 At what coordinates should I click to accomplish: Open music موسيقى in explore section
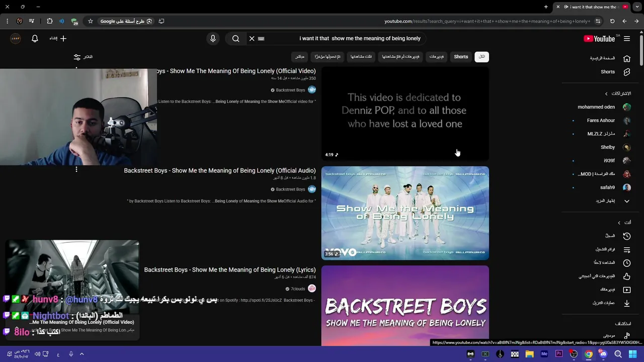click(x=617, y=335)
